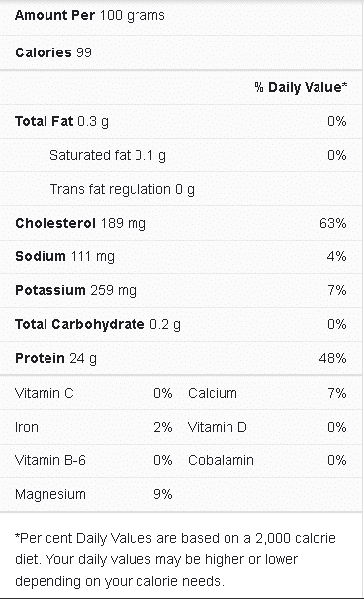Image resolution: width=364 pixels, height=599 pixels.
Task: Select the Sodium 111 mg row
Action: [x=181, y=256]
